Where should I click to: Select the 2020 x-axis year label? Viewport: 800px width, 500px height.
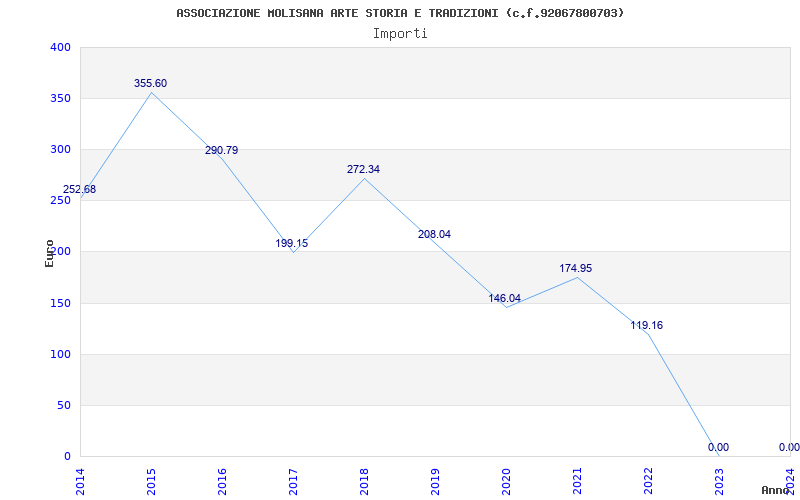[506, 482]
